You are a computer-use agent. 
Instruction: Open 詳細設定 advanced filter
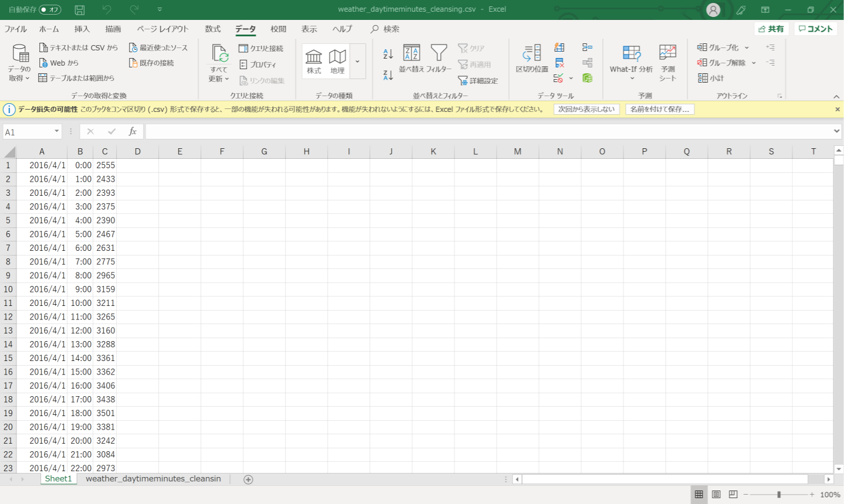478,81
